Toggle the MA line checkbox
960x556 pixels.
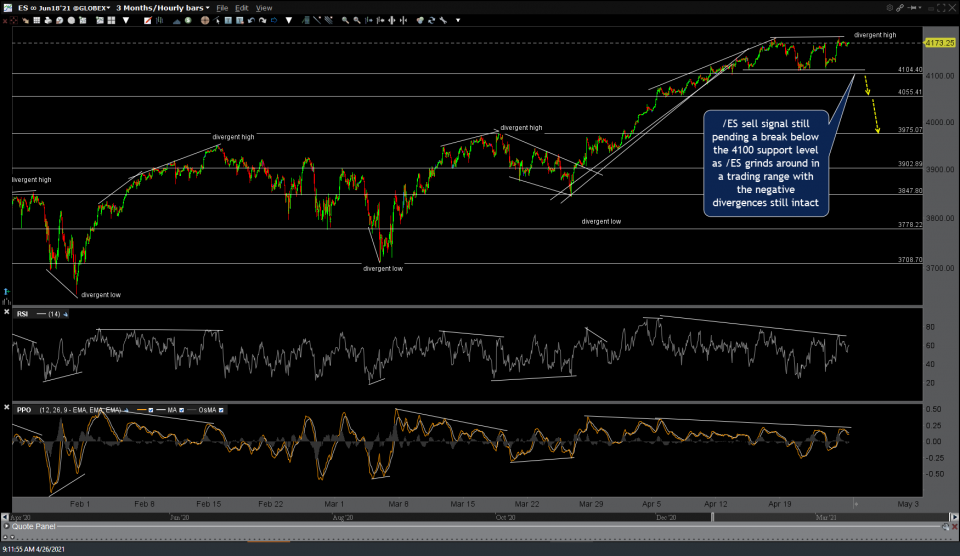pos(182,410)
